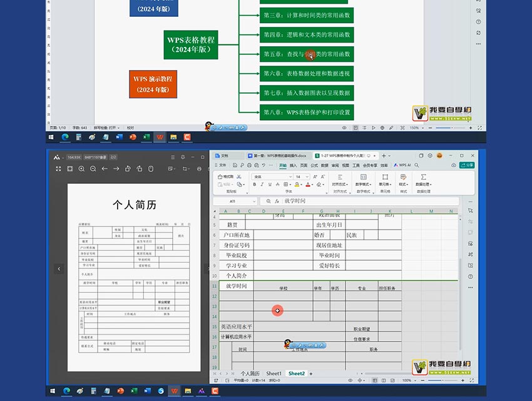Click Name Box showing A11
532x401 pixels.
coord(235,201)
